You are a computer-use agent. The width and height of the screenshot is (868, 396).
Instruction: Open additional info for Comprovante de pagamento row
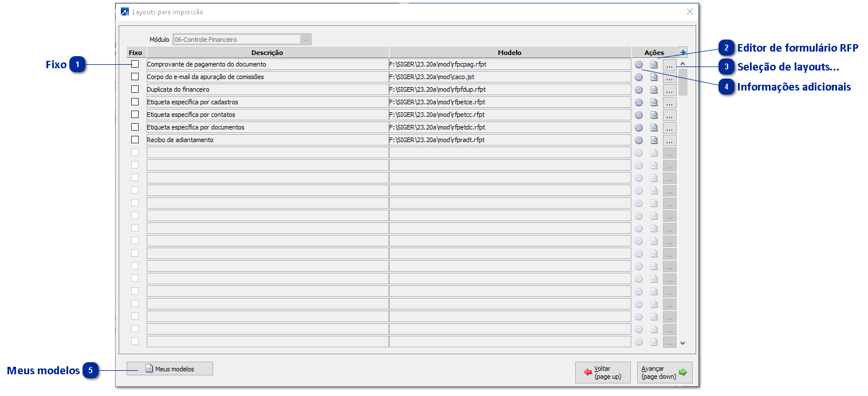[x=639, y=65]
